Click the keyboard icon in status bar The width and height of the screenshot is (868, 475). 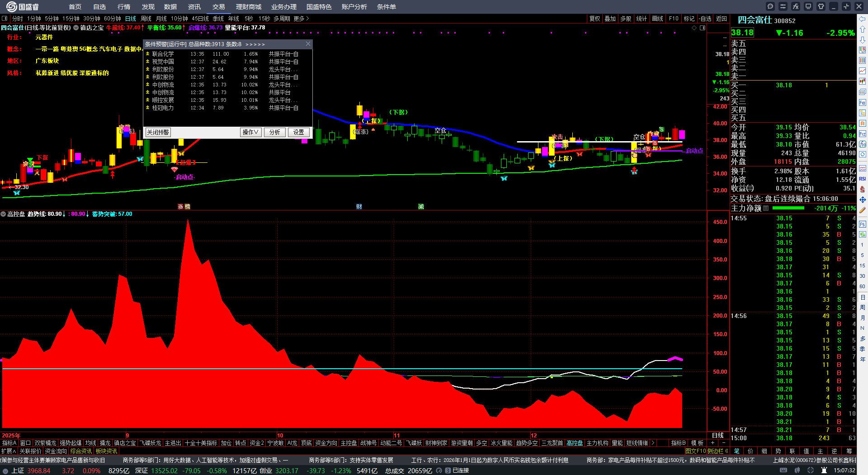pyautogui.click(x=783, y=470)
